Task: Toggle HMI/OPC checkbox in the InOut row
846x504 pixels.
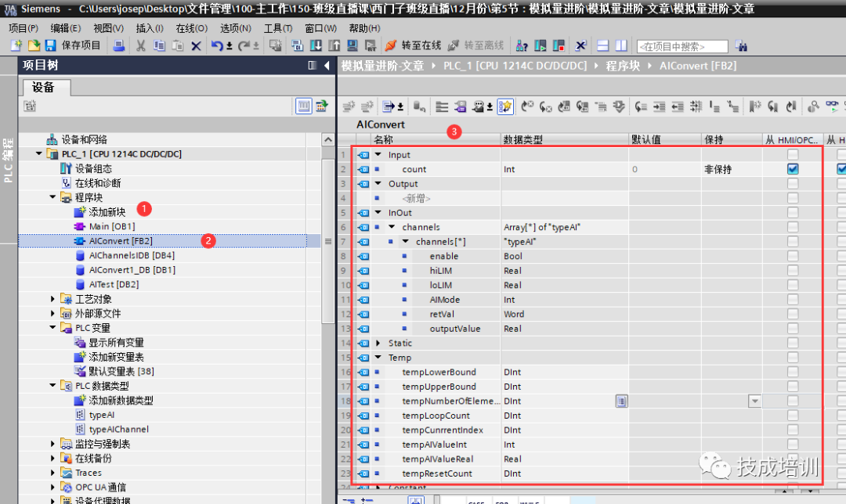Action: (x=793, y=212)
